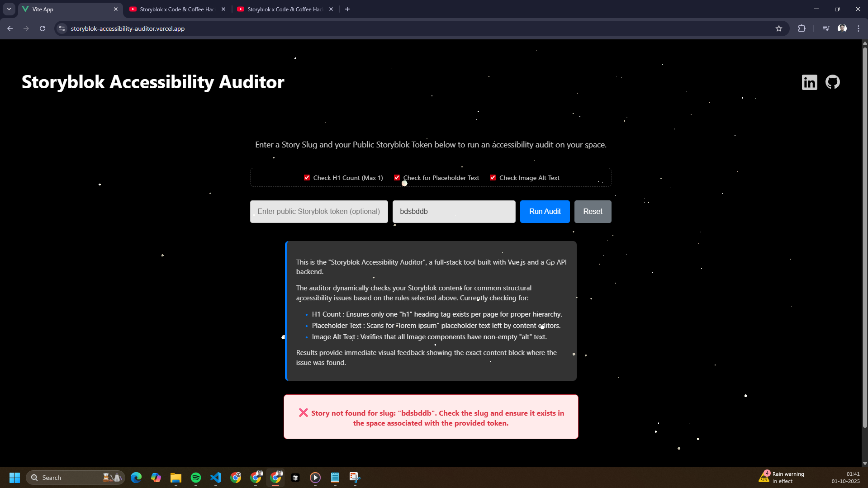This screenshot has height=488, width=868.
Task: Focus the public Storyblok token field
Action: [x=319, y=212]
